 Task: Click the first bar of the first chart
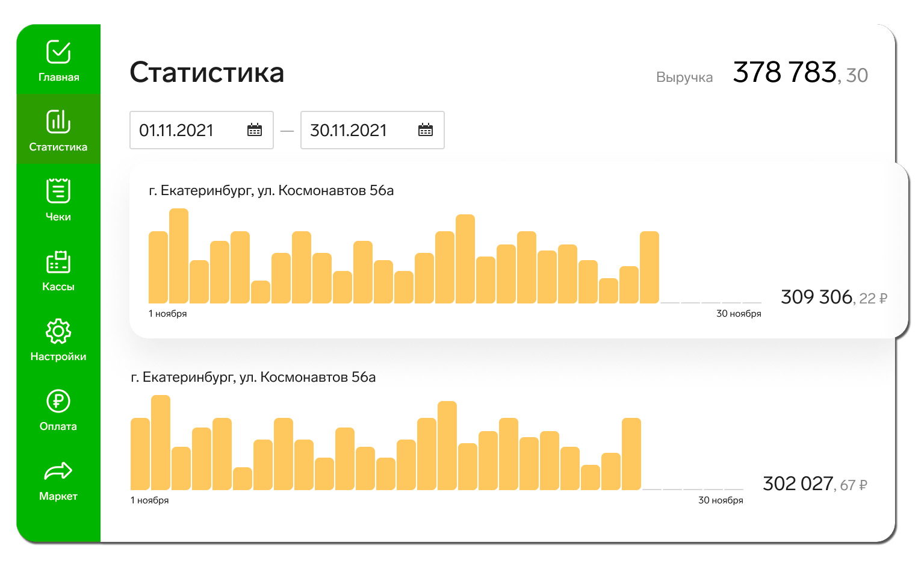point(158,267)
